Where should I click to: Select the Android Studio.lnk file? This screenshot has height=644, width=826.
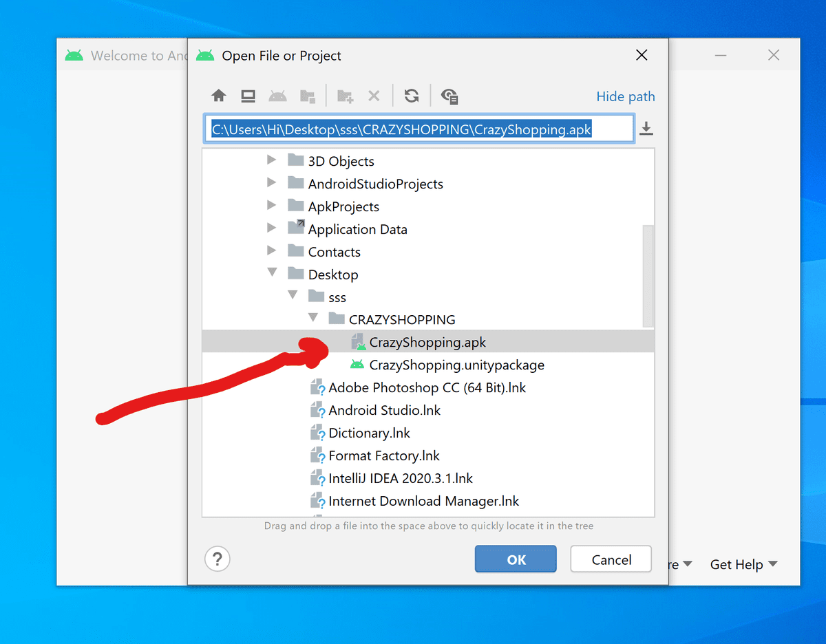[x=384, y=410]
